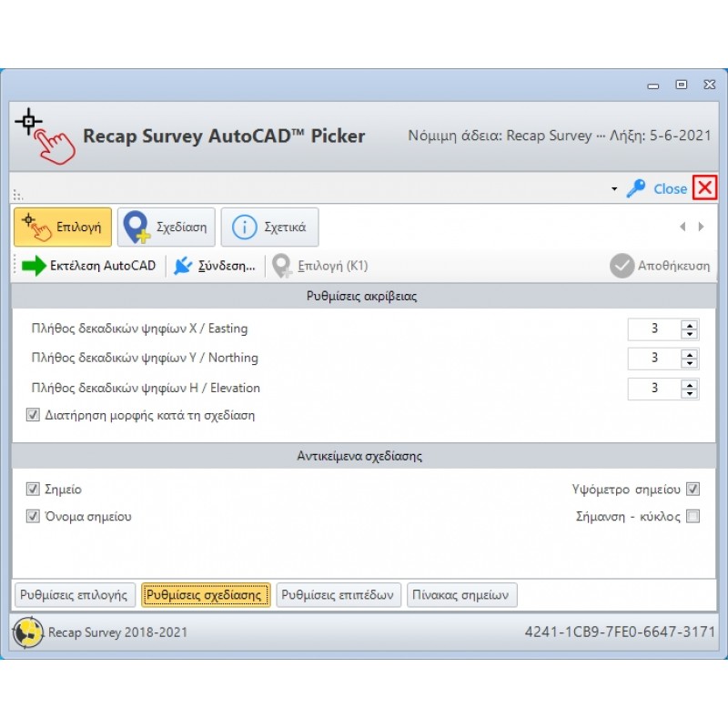The image size is (728, 728).
Task: Uncheck the Σημείο checkbox
Action: 34,490
